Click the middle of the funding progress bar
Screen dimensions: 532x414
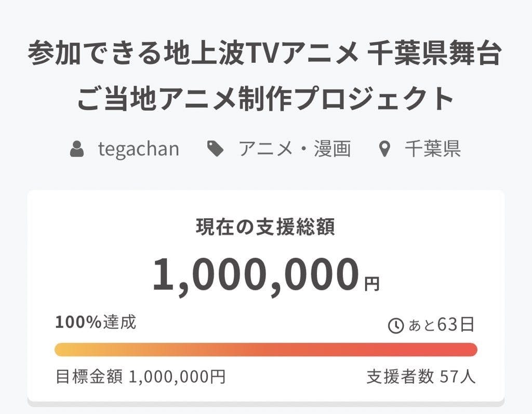(266, 350)
